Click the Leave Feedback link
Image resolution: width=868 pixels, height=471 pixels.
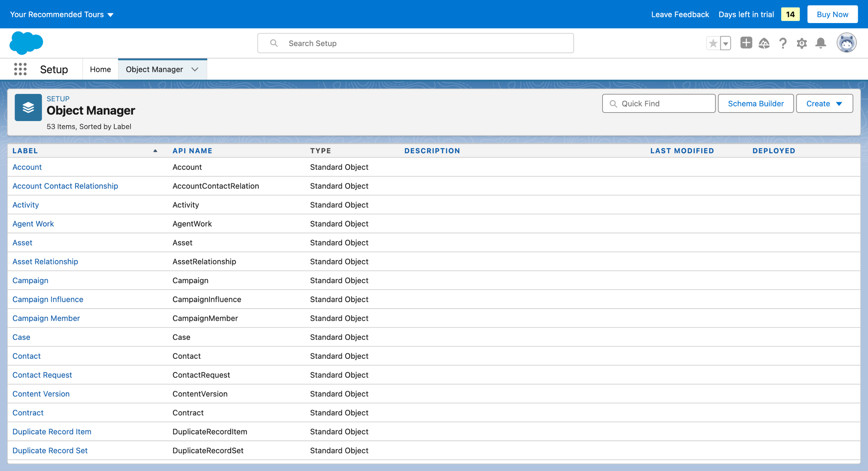[x=680, y=15]
